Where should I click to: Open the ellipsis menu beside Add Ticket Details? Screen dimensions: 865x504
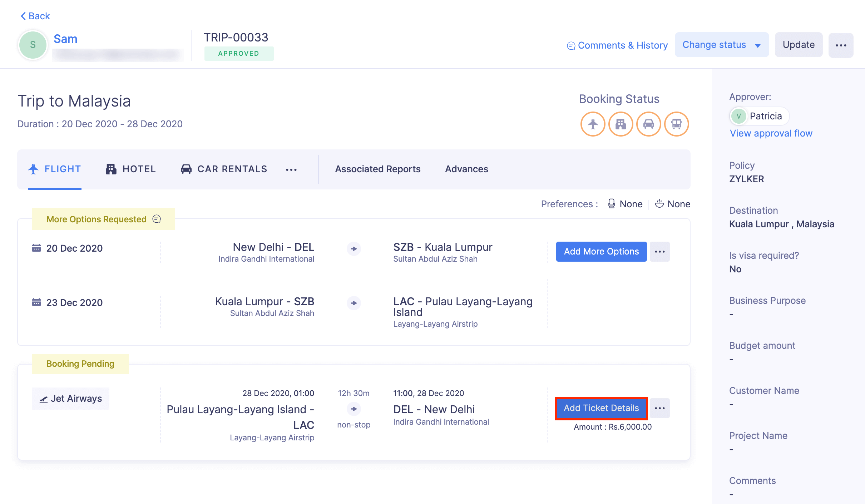point(660,408)
